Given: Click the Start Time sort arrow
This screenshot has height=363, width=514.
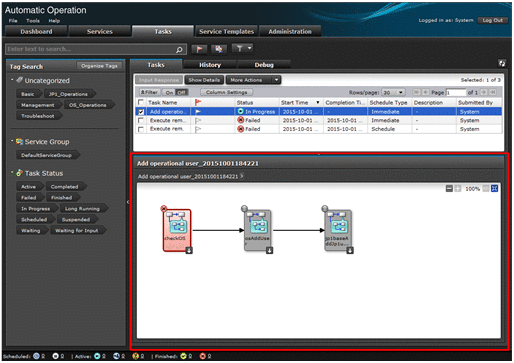Looking at the screenshot, I should point(317,102).
